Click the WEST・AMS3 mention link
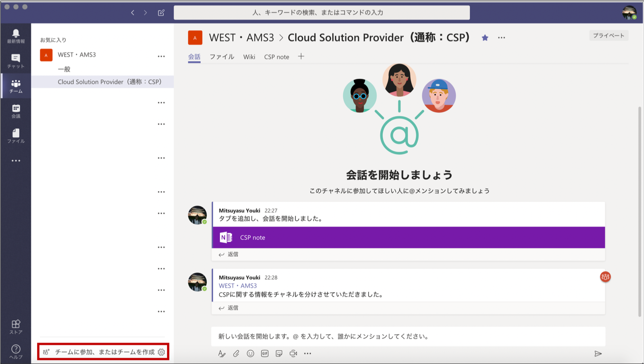Screen dimensions: 644x364 point(238,286)
